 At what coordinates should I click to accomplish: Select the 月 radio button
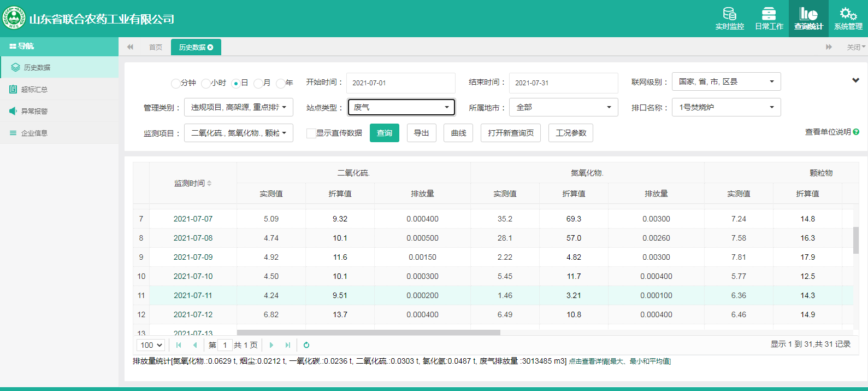click(258, 83)
